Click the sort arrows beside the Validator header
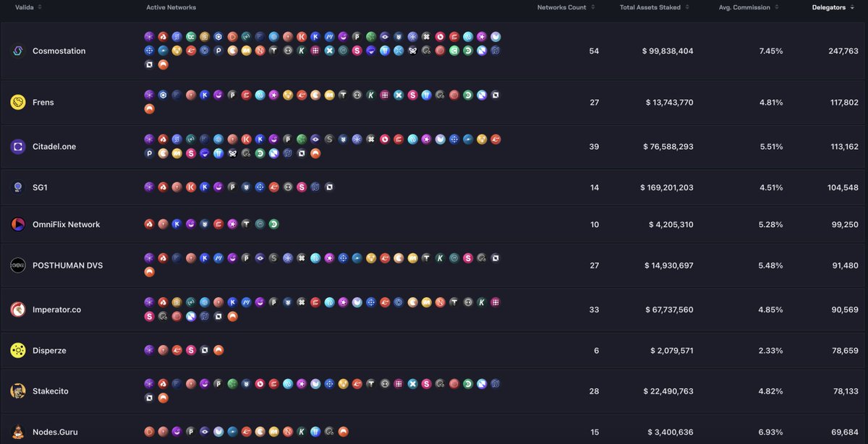 coord(38,7)
